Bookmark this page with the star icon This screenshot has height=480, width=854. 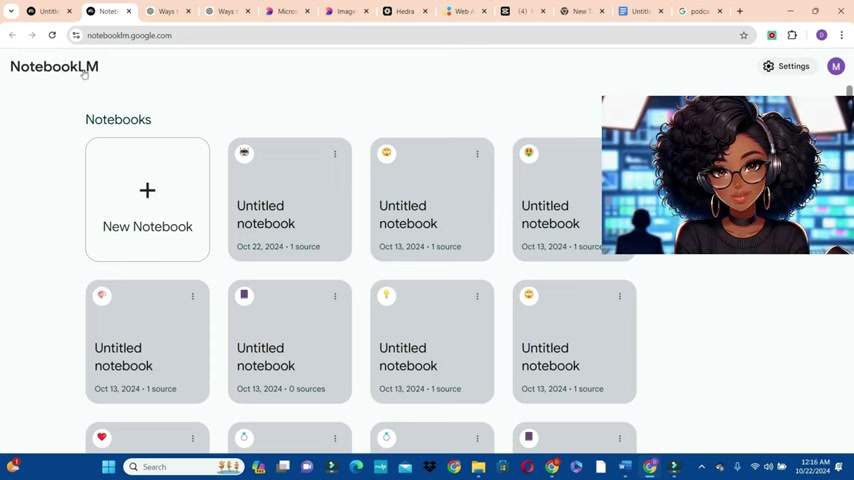[743, 35]
